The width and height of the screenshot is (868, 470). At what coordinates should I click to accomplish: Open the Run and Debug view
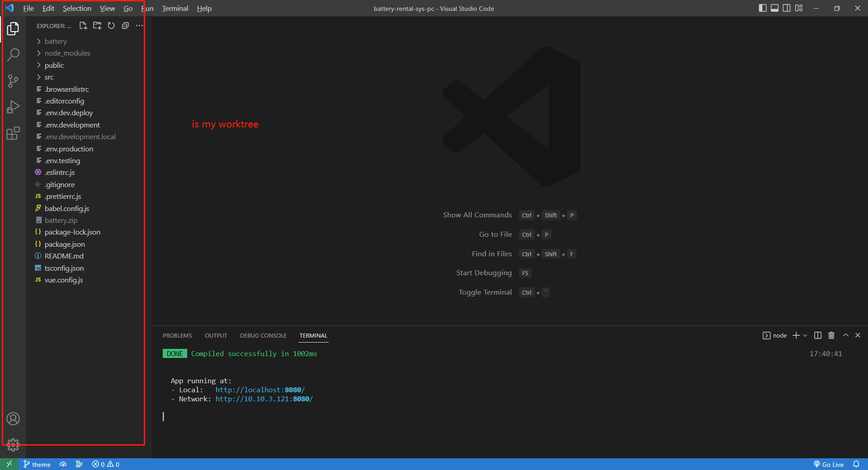pyautogui.click(x=13, y=107)
